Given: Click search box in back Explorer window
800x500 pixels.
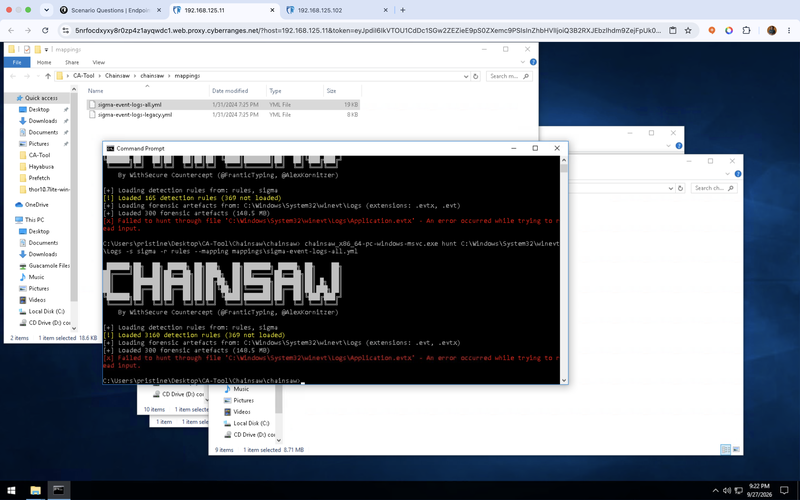Looking at the screenshot, I should [x=714, y=188].
